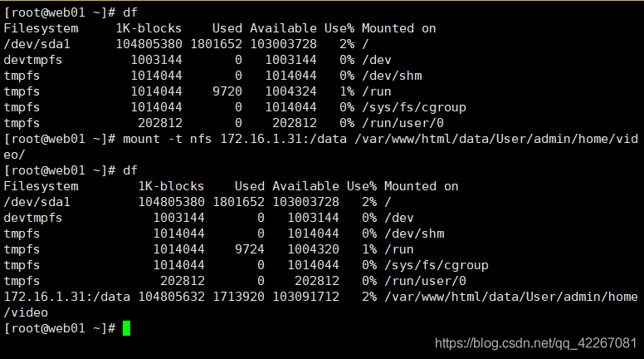Click "/dev/sda1" in the second df output
644x359 pixels.
click(37, 202)
